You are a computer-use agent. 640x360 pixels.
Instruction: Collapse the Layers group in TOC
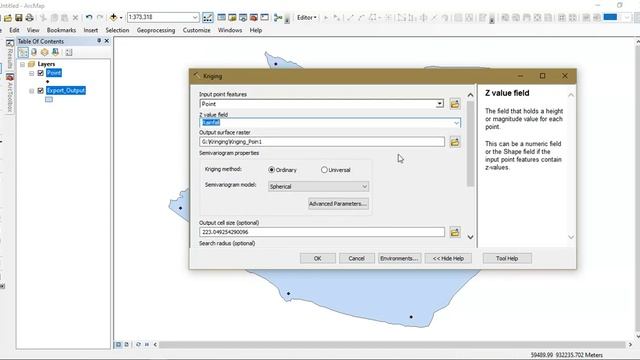pos(22,64)
